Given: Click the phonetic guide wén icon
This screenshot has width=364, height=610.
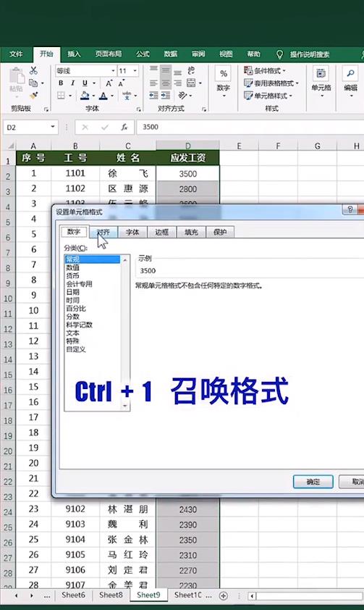Looking at the screenshot, I should pos(127,96).
